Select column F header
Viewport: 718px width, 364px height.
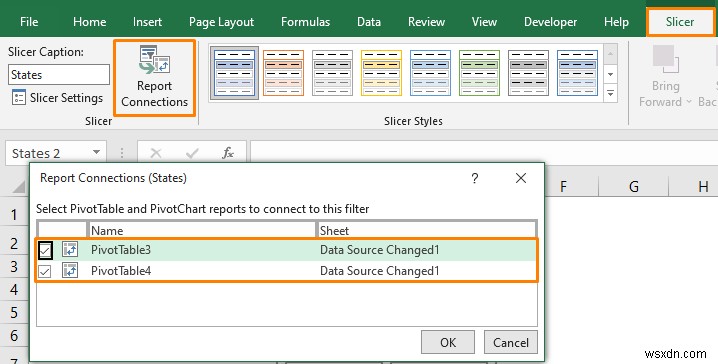click(563, 186)
